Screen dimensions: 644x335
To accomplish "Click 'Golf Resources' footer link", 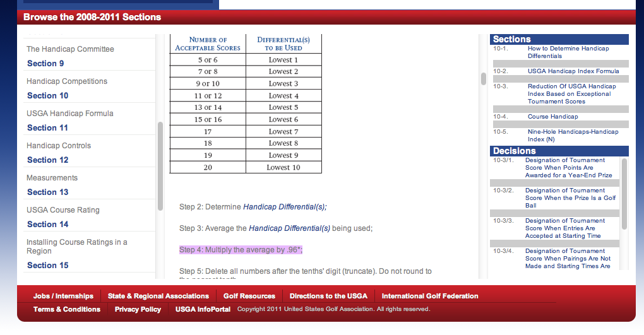I will click(249, 296).
